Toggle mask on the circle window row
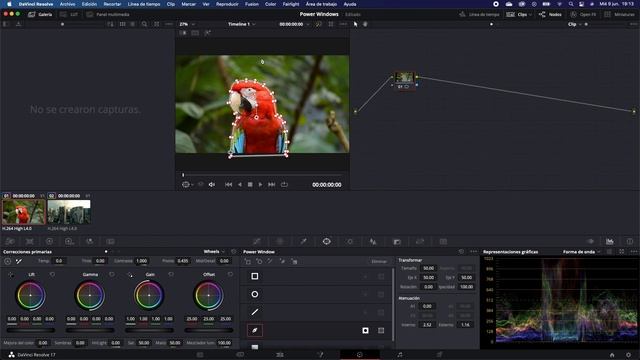Screen dimensions: 640x360 tap(381, 294)
